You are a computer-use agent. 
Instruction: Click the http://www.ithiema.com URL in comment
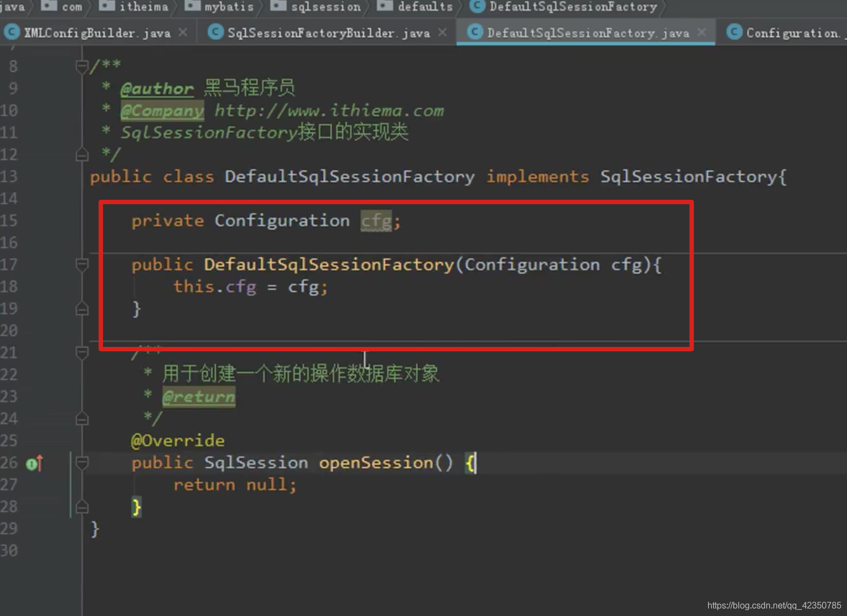pyautogui.click(x=329, y=110)
